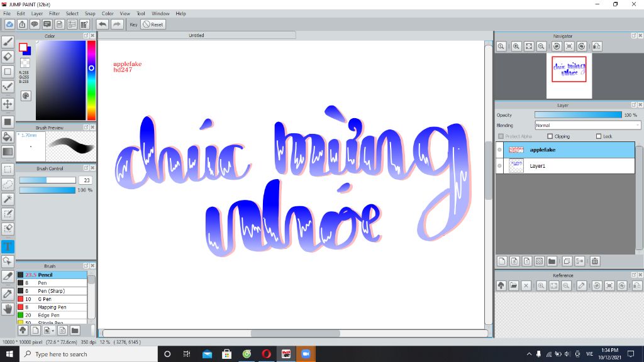
Task: Choose the Divide frame tool
Action: [8, 277]
